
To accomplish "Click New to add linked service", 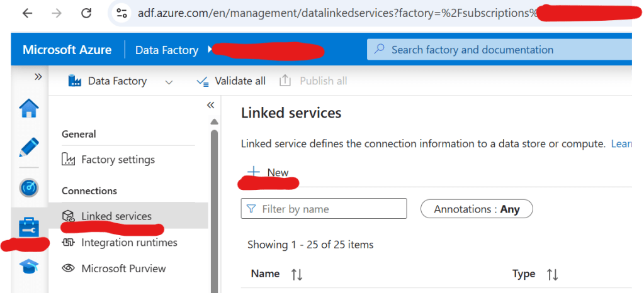I will [269, 172].
